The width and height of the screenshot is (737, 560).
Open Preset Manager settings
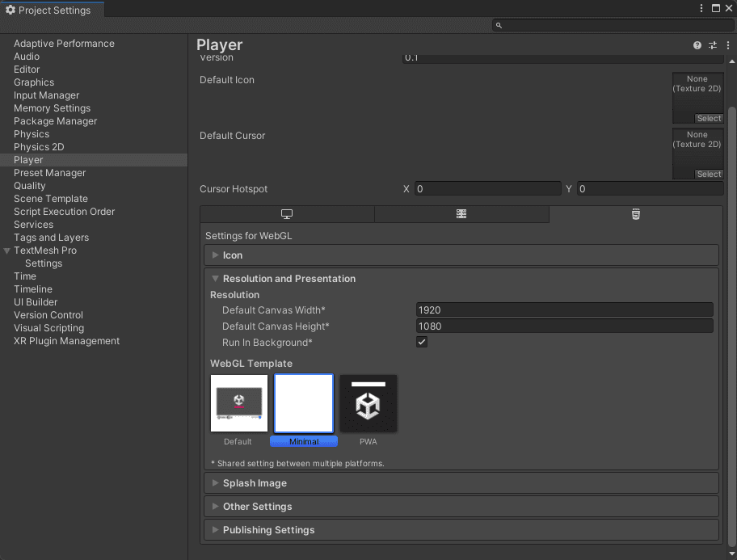[49, 173]
